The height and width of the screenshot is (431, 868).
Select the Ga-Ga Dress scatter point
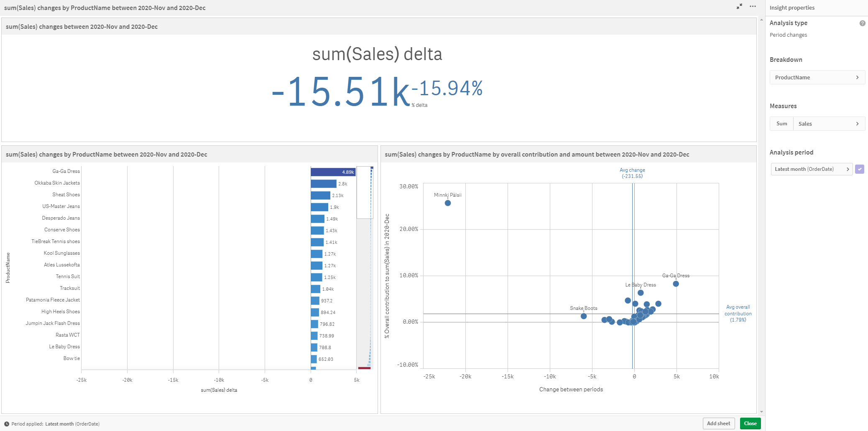676,284
